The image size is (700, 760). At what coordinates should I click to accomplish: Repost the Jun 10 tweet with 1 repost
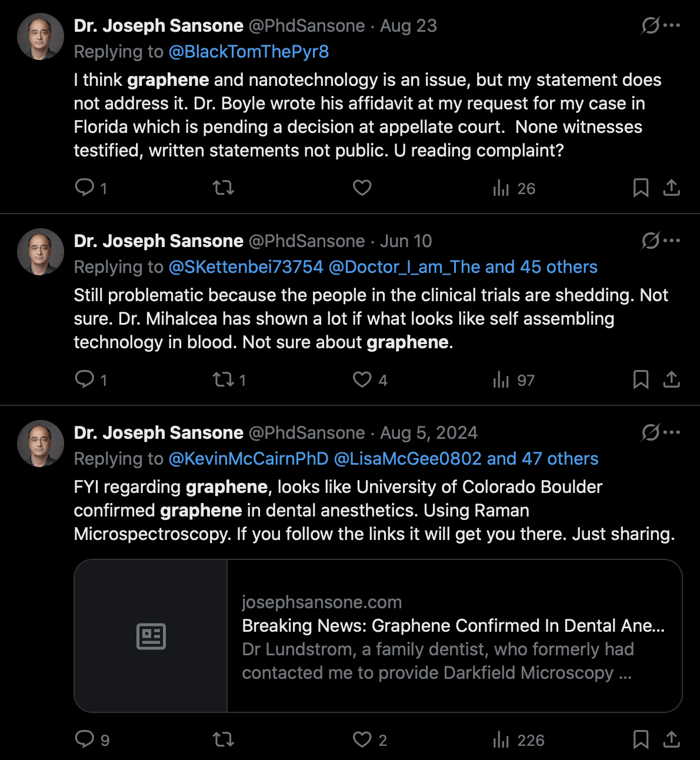[x=229, y=380]
